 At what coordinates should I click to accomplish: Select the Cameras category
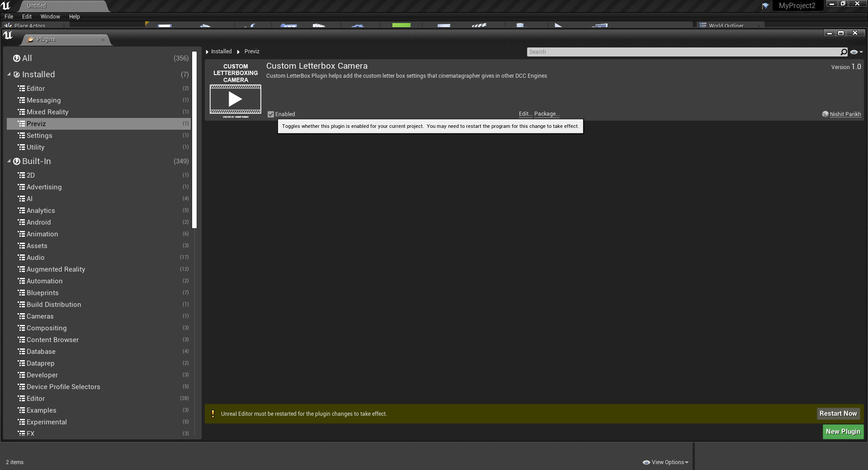point(99,316)
